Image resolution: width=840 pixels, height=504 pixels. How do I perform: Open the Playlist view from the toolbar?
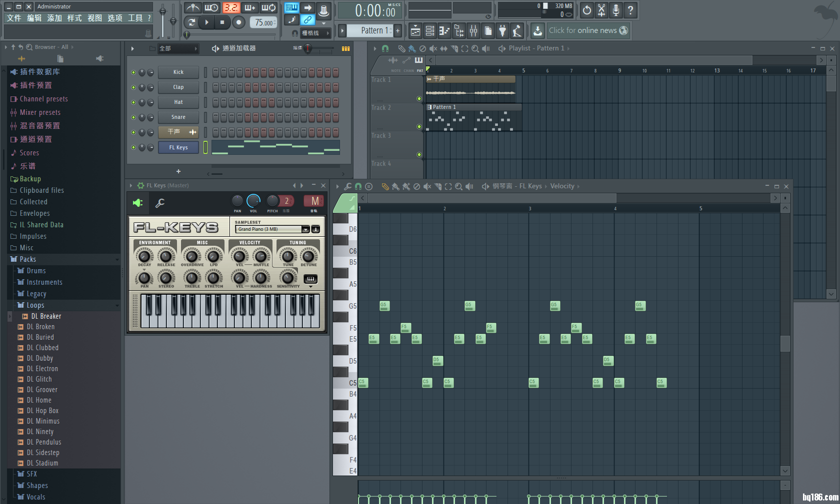coord(415,31)
